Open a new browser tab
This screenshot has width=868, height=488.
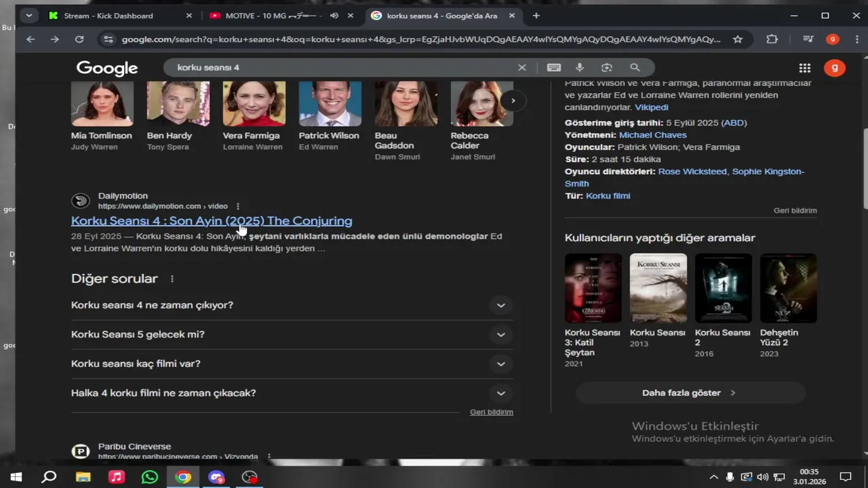tap(536, 16)
